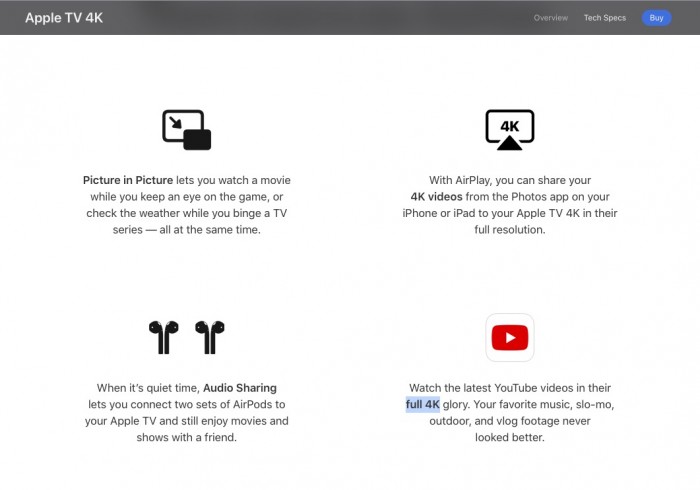Viewport: 700px width, 490px height.
Task: Click the text "series — all at the same time."
Action: click(x=187, y=230)
